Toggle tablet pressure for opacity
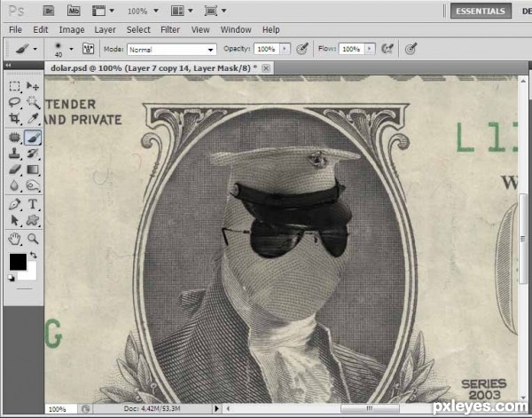 click(x=302, y=49)
